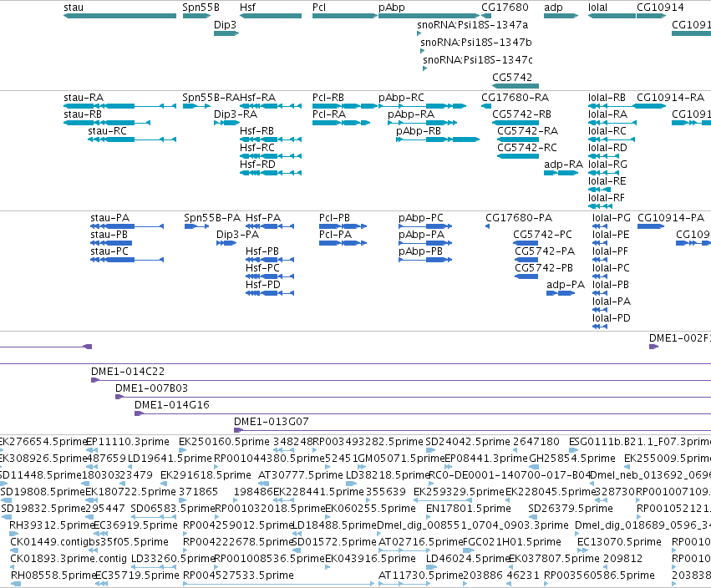
Task: Select the stau-PB protein label
Action: coord(109,235)
